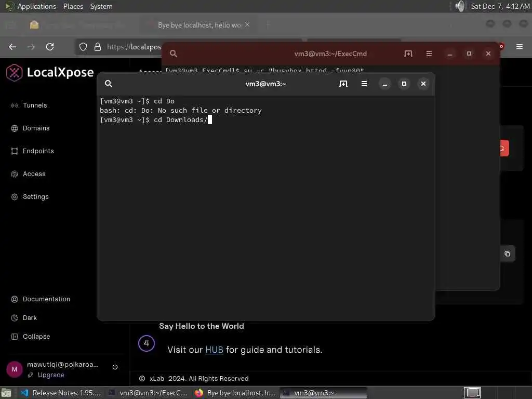Open System menu in top panel
The height and width of the screenshot is (399, 532).
[x=101, y=6]
